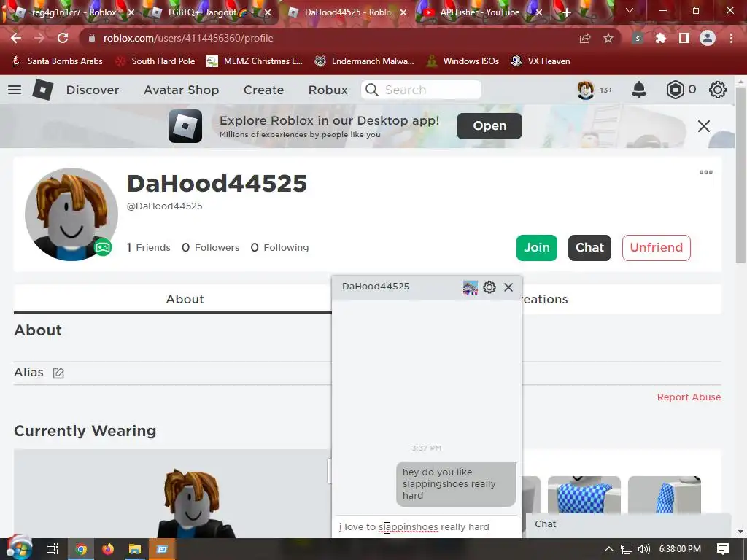Image resolution: width=747 pixels, height=560 pixels.
Task: Show hidden system tray icons
Action: click(608, 549)
